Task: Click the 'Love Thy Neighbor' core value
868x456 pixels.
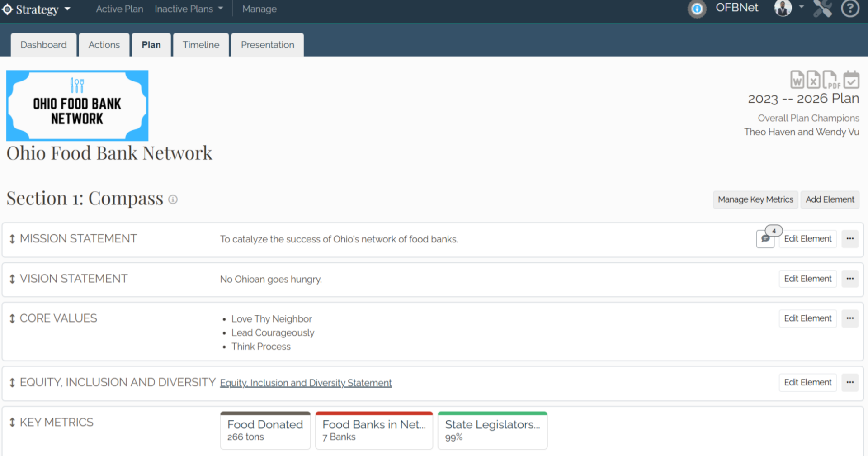Action: [272, 319]
